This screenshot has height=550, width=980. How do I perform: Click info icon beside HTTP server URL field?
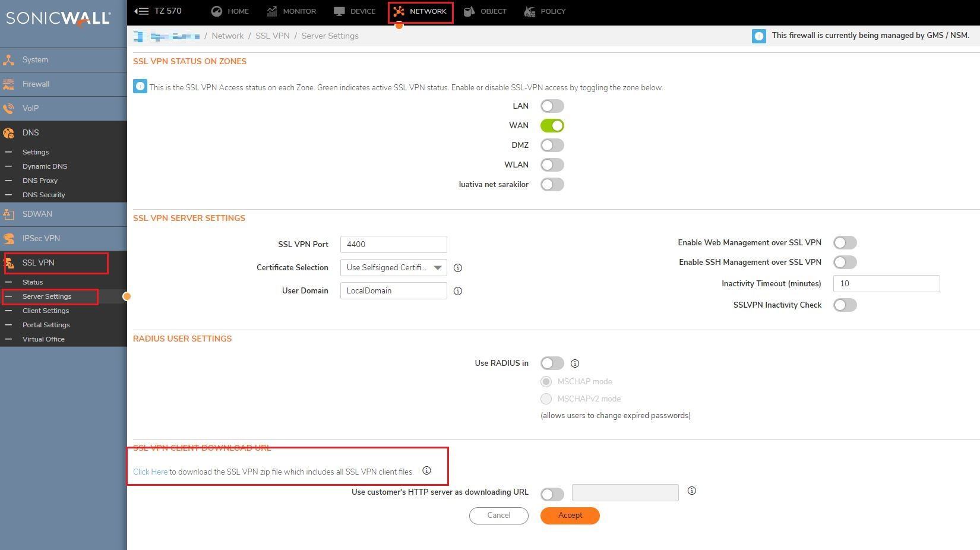[x=692, y=491]
